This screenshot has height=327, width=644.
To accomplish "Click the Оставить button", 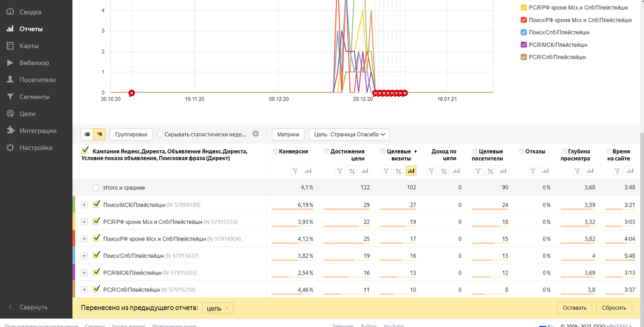I will pyautogui.click(x=575, y=308).
